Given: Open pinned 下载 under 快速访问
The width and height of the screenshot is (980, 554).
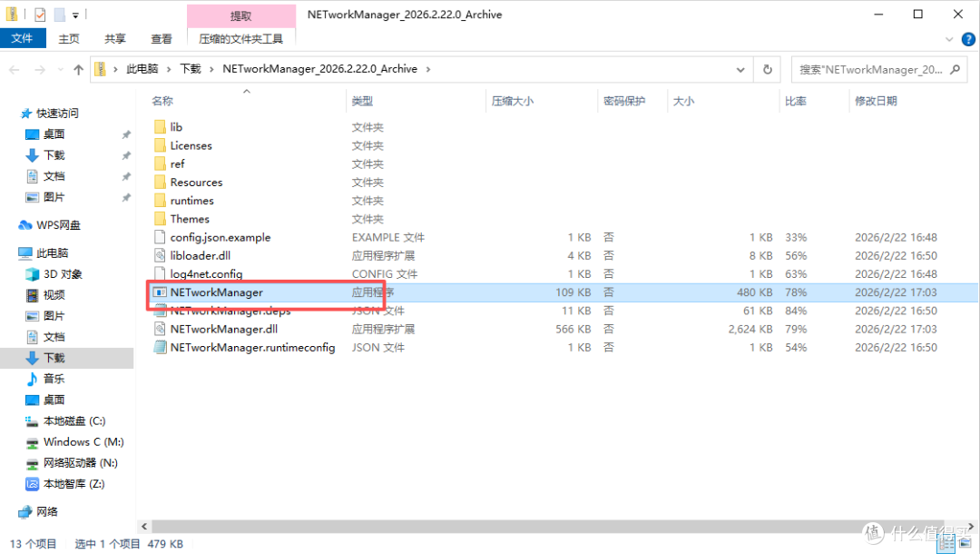Looking at the screenshot, I should [x=54, y=155].
